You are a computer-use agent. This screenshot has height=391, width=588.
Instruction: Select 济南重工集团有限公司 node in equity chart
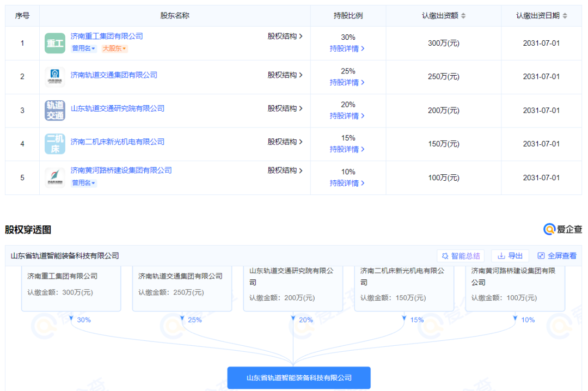coord(71,289)
